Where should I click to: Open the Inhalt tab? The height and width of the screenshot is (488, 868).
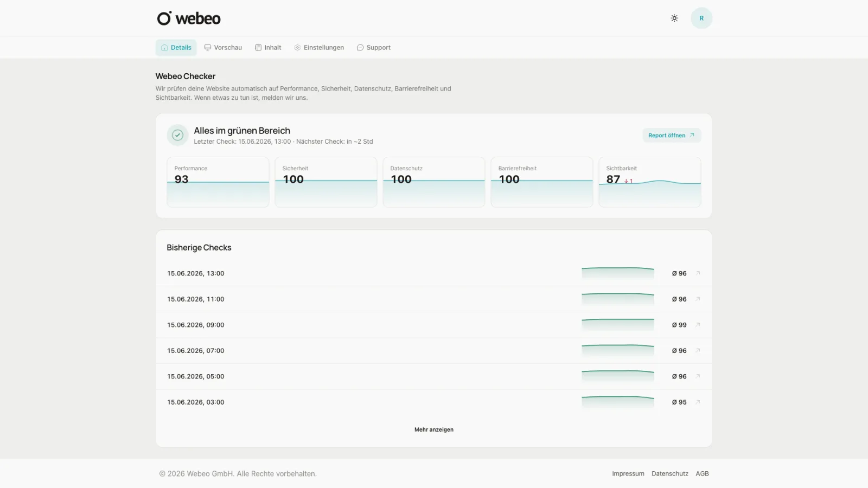[268, 48]
